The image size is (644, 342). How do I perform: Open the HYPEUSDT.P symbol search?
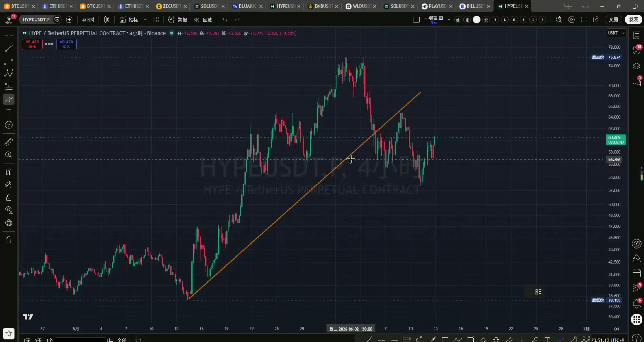[x=36, y=19]
